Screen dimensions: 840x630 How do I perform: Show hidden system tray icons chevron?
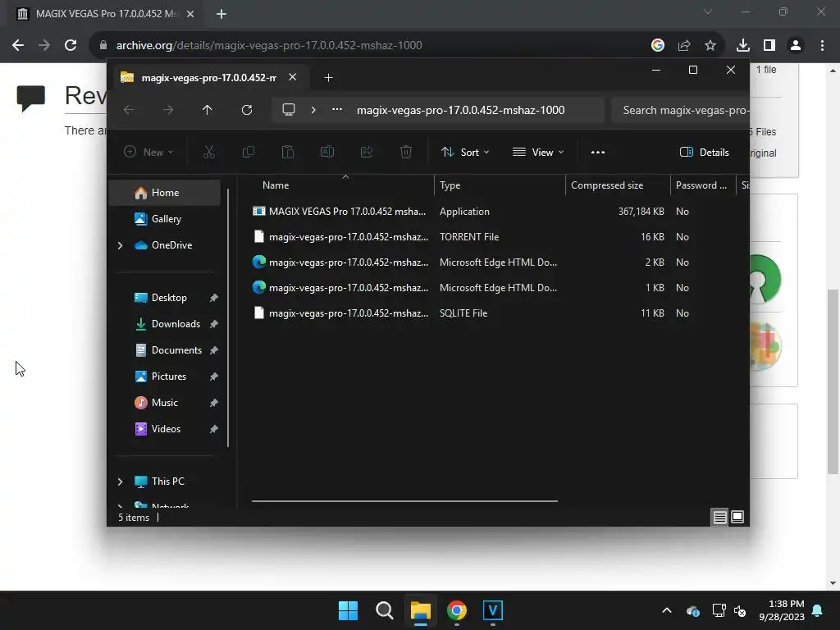[x=666, y=610]
